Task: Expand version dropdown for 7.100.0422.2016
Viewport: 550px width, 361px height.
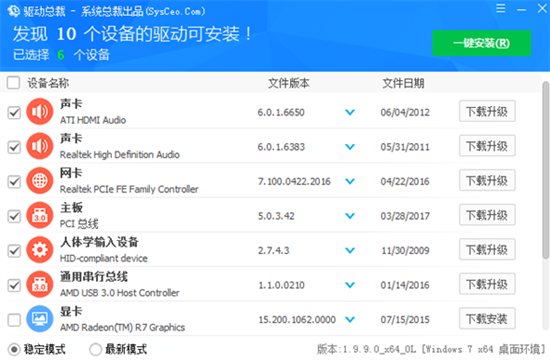Action: coord(350,181)
